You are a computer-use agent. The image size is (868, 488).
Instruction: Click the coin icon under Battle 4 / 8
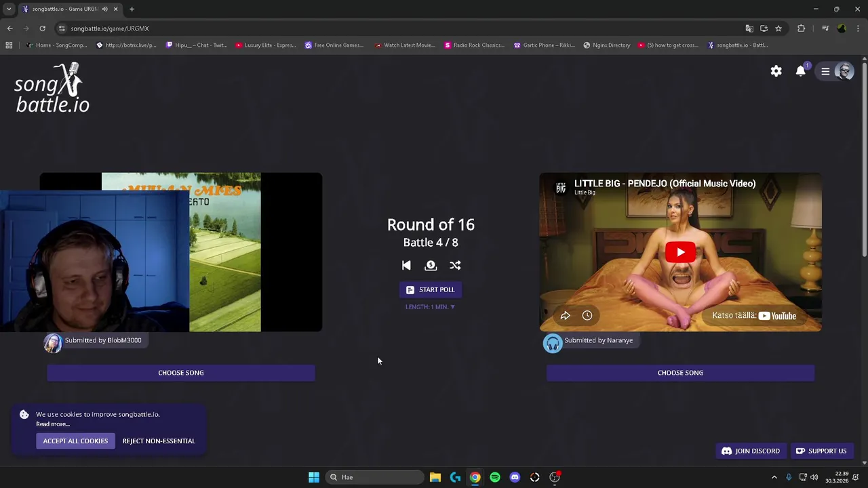pyautogui.click(x=431, y=266)
